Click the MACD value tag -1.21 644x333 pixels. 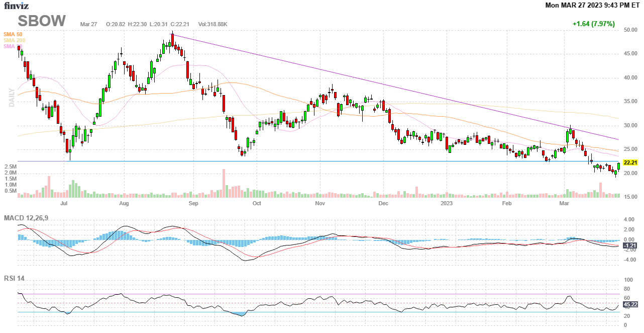tap(630, 245)
